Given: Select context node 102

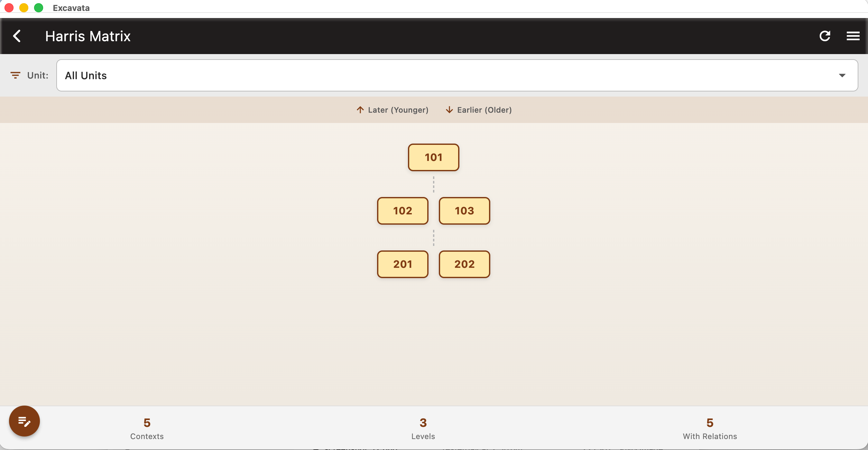Looking at the screenshot, I should (x=402, y=211).
